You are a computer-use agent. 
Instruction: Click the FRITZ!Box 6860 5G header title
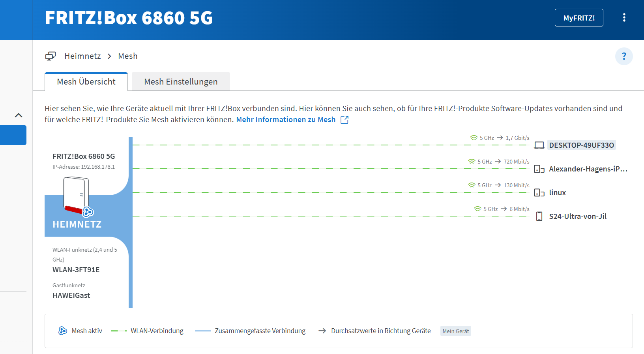click(x=129, y=18)
